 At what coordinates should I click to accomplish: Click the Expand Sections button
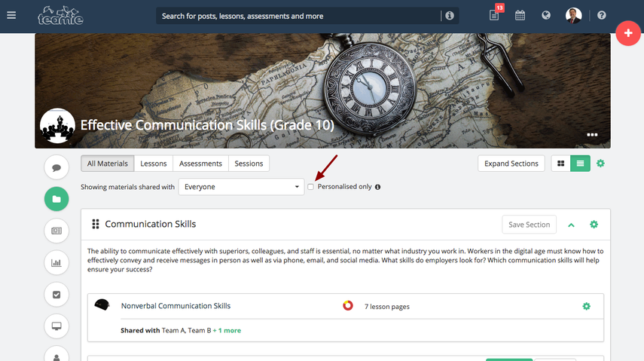pos(511,164)
